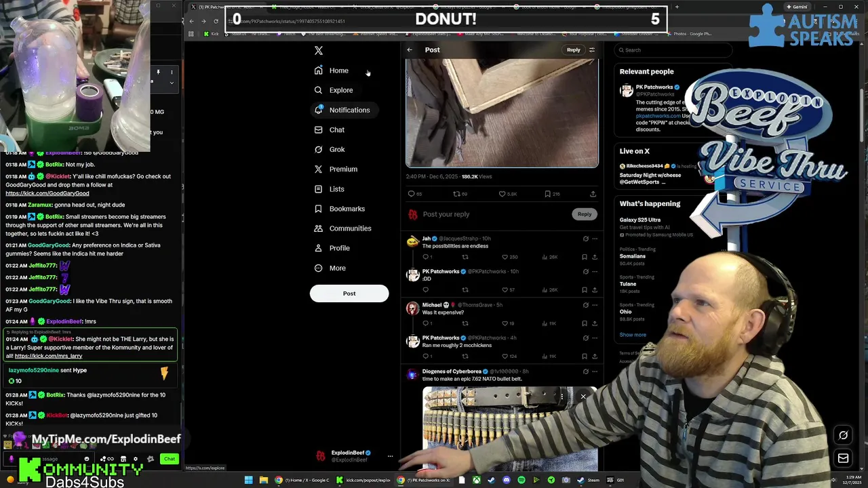Open more options on Michael's reply
This screenshot has width=868, height=488.
point(595,305)
